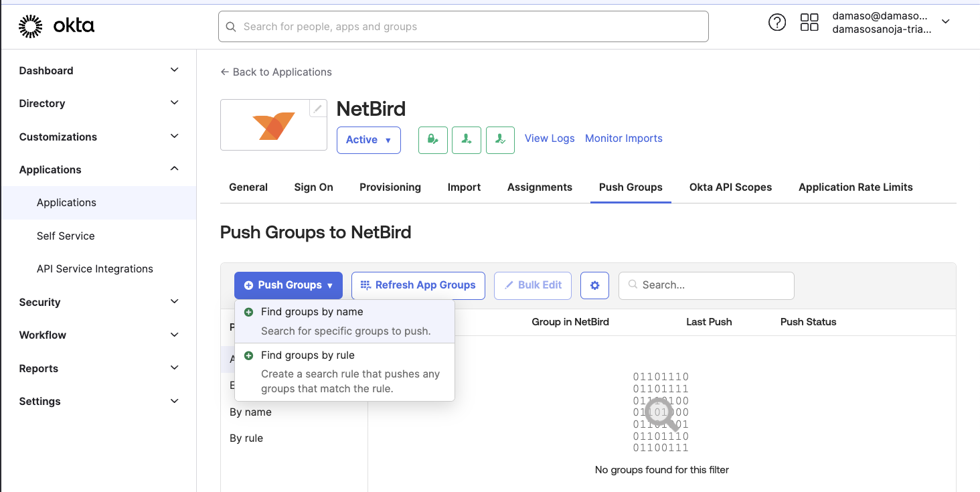This screenshot has height=492, width=980.
Task: Open the gear settings icon near Bulk Edit
Action: pyautogui.click(x=594, y=285)
